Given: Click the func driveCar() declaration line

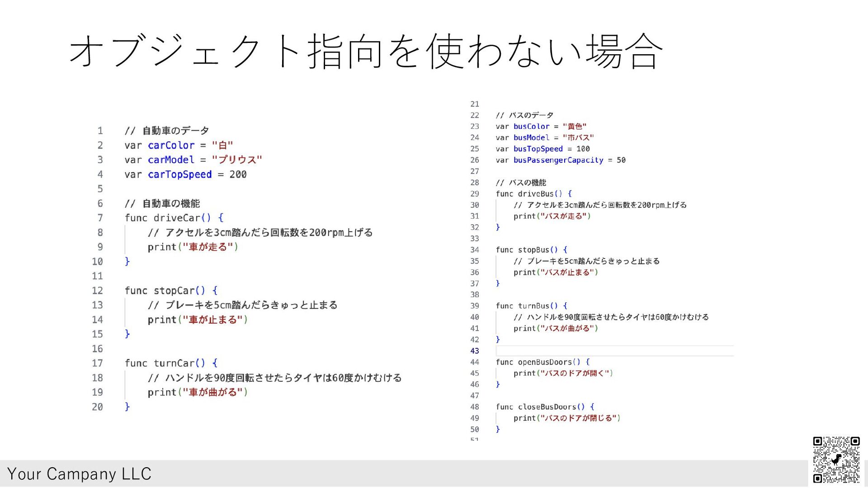Looking at the screenshot, I should pos(174,218).
